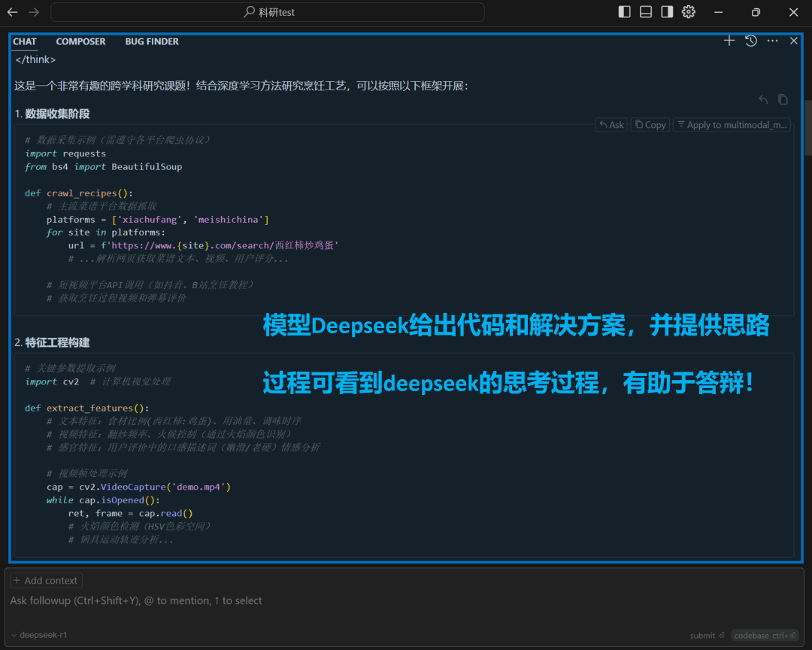Viewport: 812px width, 650px height.
Task: Open chat history clock icon
Action: (751, 41)
